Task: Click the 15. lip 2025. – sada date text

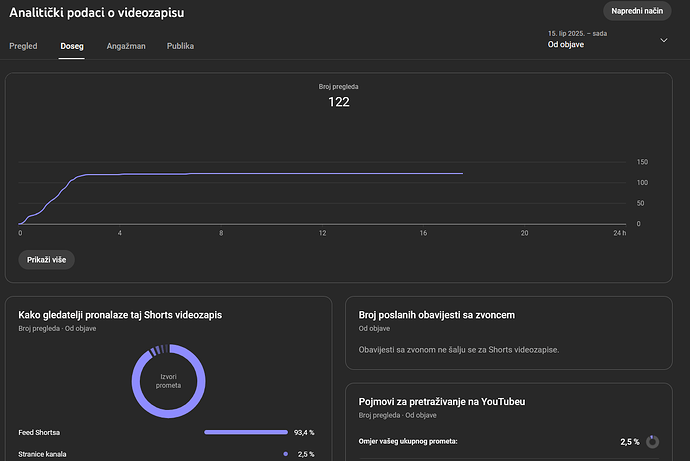Action: coord(577,33)
